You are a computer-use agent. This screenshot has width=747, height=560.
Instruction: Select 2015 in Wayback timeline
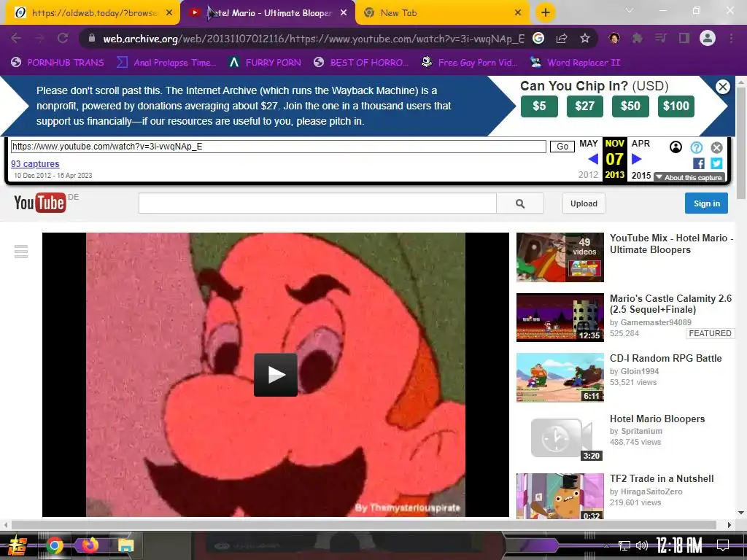click(x=640, y=175)
